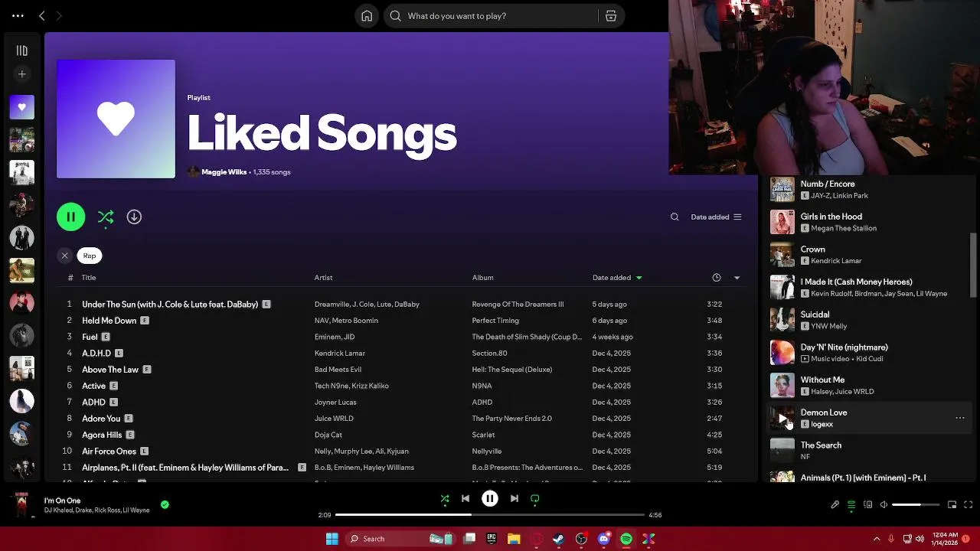Open album Revenge Of The Dreamers III

click(518, 305)
